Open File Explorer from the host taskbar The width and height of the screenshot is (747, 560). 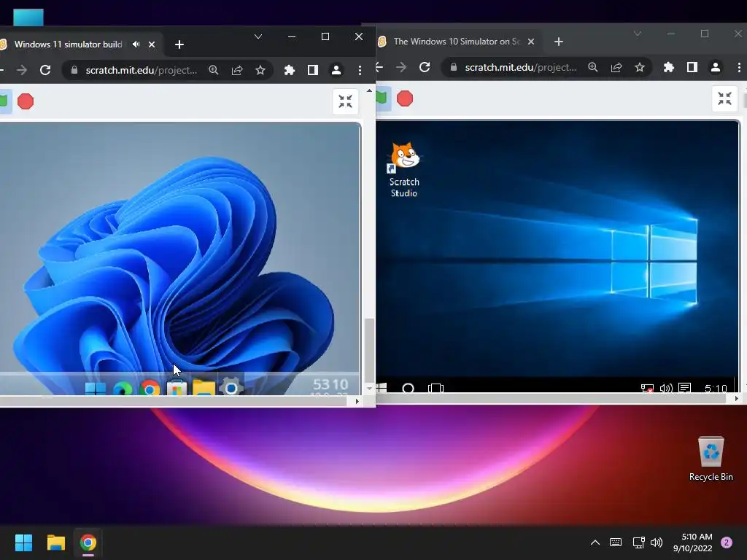pyautogui.click(x=55, y=542)
